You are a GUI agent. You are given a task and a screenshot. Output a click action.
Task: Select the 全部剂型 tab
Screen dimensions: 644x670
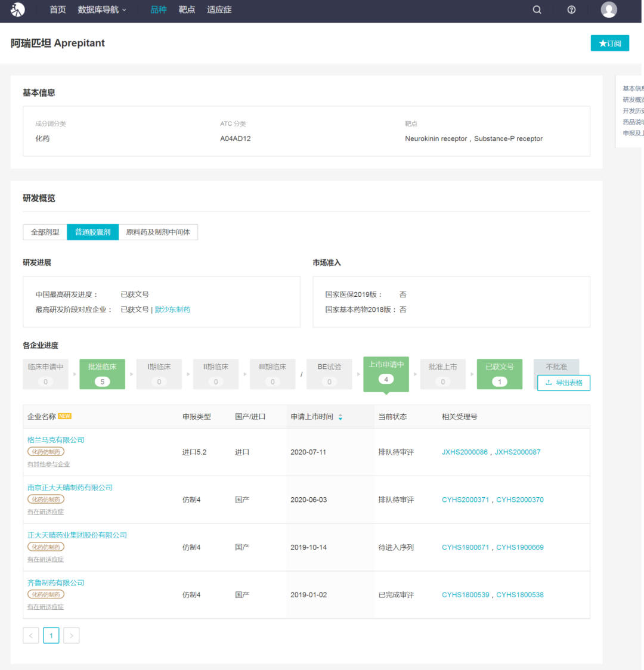[x=45, y=232]
